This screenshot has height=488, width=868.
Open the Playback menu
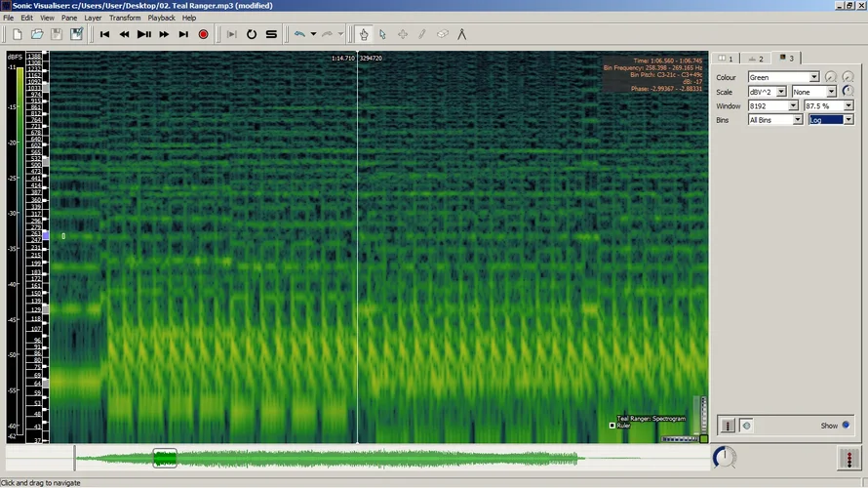[x=161, y=18]
